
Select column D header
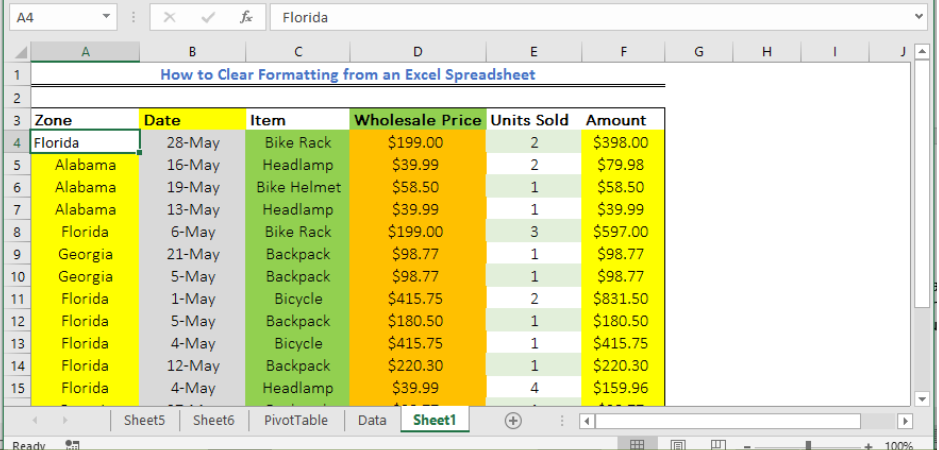(417, 52)
